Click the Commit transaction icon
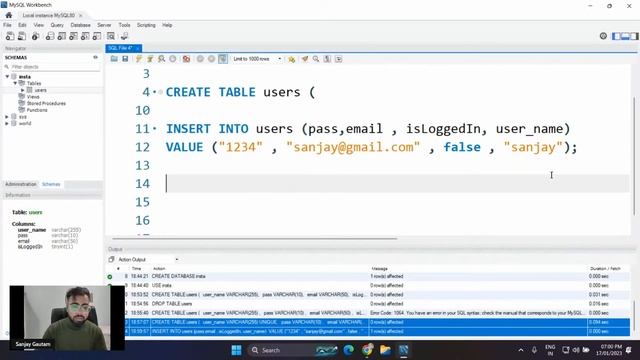The height and width of the screenshot is (360, 640). tap(200, 59)
